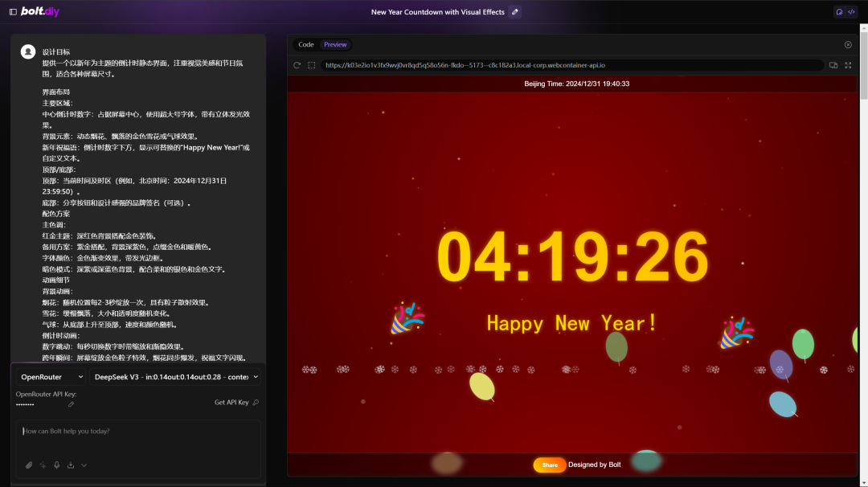This screenshot has width=868, height=487.
Task: Start voice input with the microphone icon
Action: click(56, 464)
